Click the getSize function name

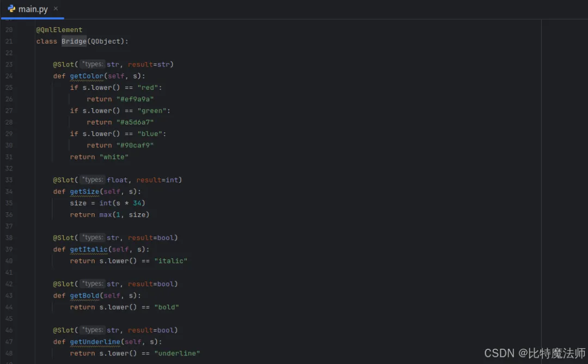coord(84,192)
